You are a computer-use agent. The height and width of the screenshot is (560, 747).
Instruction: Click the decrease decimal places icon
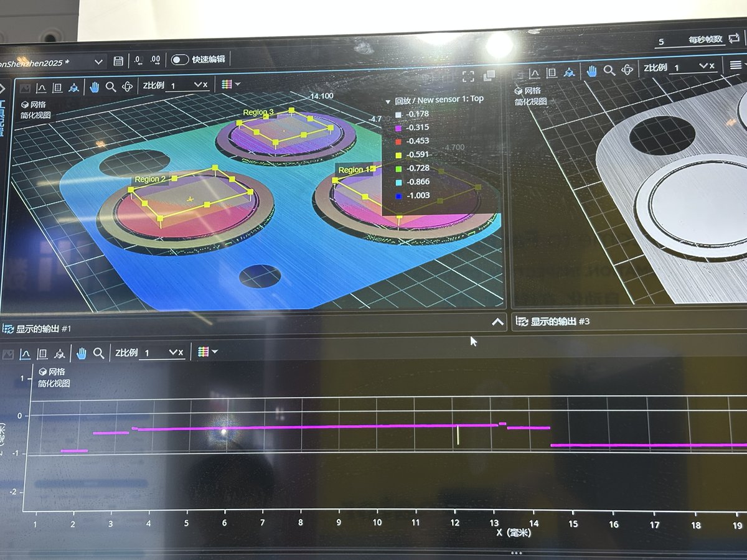click(138, 60)
